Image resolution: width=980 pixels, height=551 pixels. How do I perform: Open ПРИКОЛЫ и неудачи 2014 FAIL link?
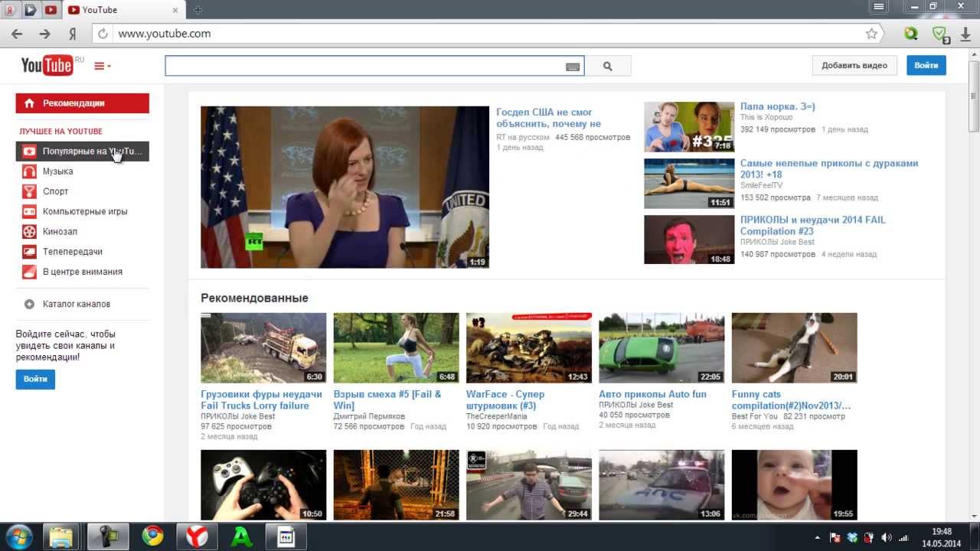[x=812, y=225]
